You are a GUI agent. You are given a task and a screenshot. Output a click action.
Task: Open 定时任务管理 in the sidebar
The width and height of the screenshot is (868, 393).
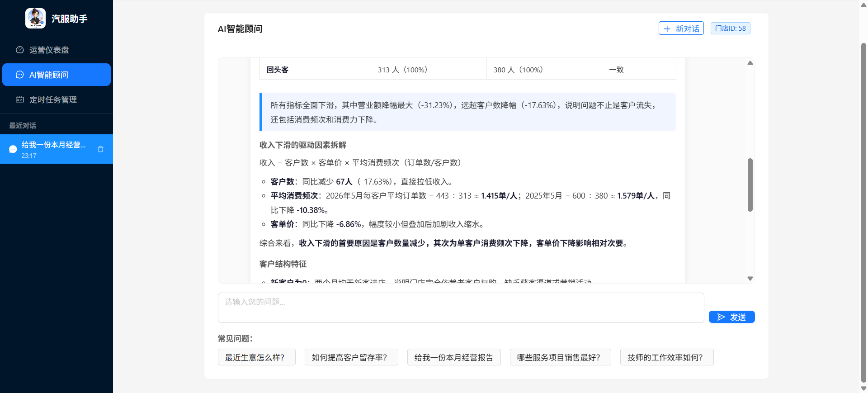(x=57, y=99)
